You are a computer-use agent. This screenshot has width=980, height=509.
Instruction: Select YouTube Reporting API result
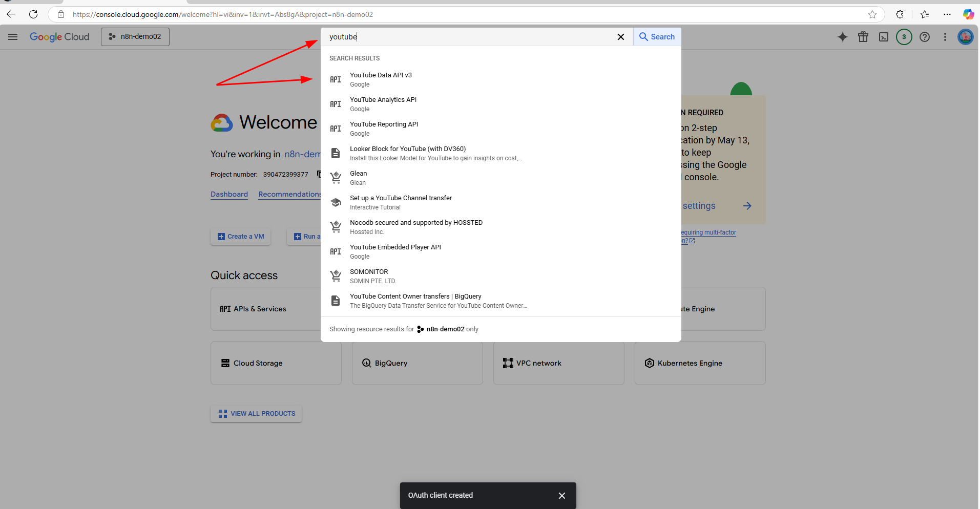pyautogui.click(x=501, y=129)
